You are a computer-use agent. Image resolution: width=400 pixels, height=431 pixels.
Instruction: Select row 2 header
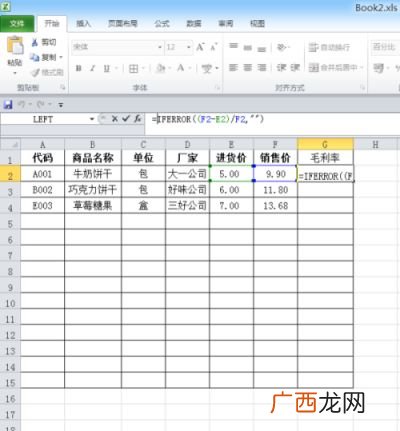click(10, 174)
